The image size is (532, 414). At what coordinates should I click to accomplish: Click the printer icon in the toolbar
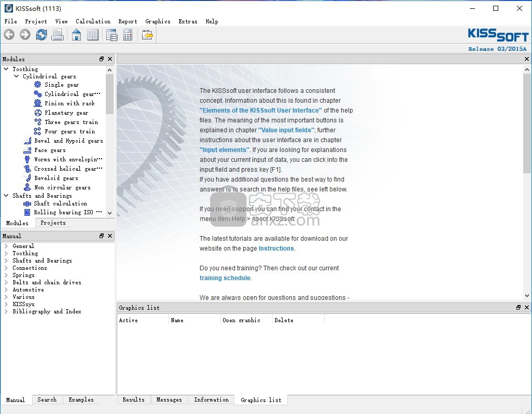point(58,35)
